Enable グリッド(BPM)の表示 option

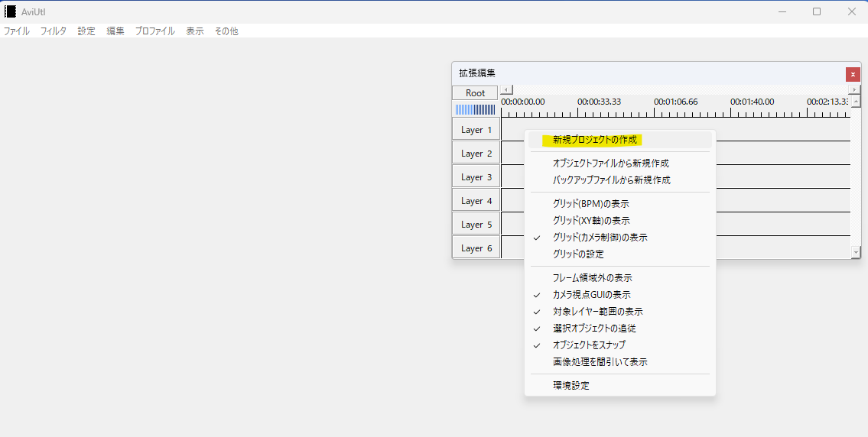click(620, 204)
